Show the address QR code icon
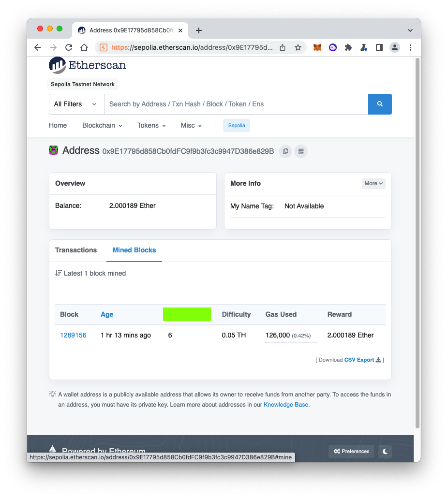The image size is (448, 498). pos(301,151)
